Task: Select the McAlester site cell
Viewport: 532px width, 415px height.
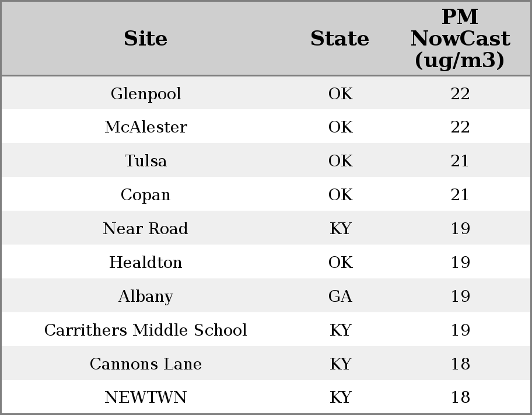Action: pos(146,127)
